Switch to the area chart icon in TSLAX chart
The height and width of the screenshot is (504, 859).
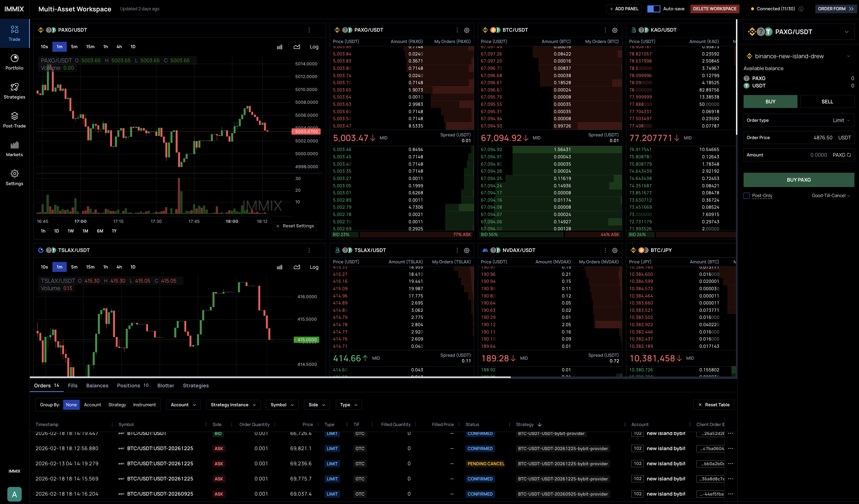tap(296, 267)
